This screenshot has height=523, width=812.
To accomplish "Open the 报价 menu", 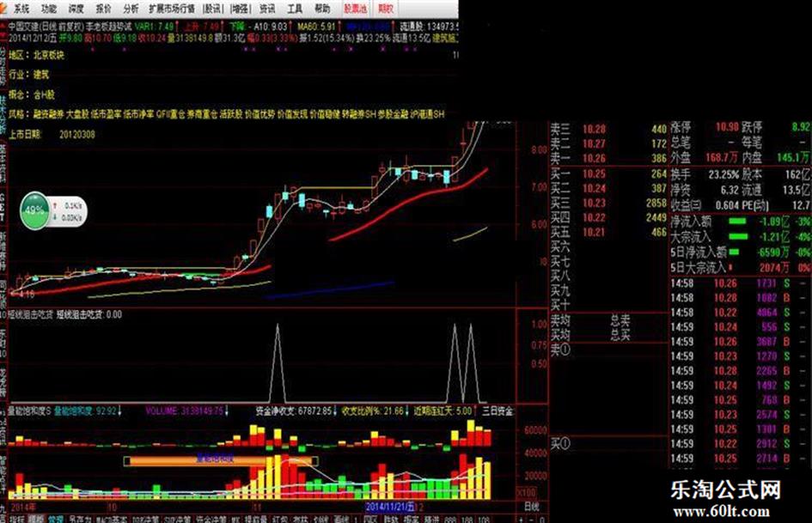I will (104, 9).
